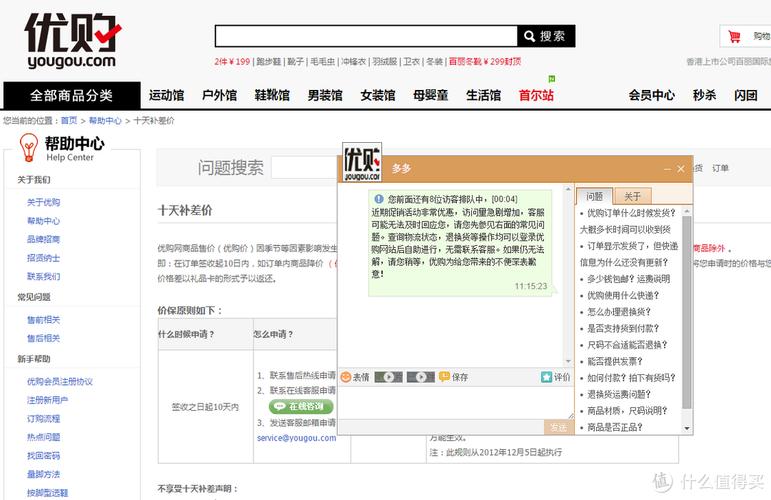This screenshot has height=500, width=771.
Task: Open 全部商品分类 category menu
Action: [x=72, y=95]
